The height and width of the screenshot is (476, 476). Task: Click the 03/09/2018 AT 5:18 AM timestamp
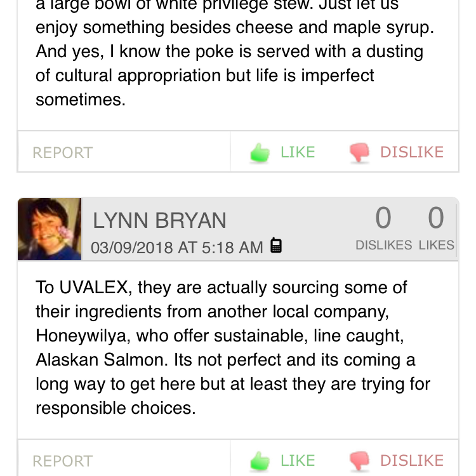[177, 247]
